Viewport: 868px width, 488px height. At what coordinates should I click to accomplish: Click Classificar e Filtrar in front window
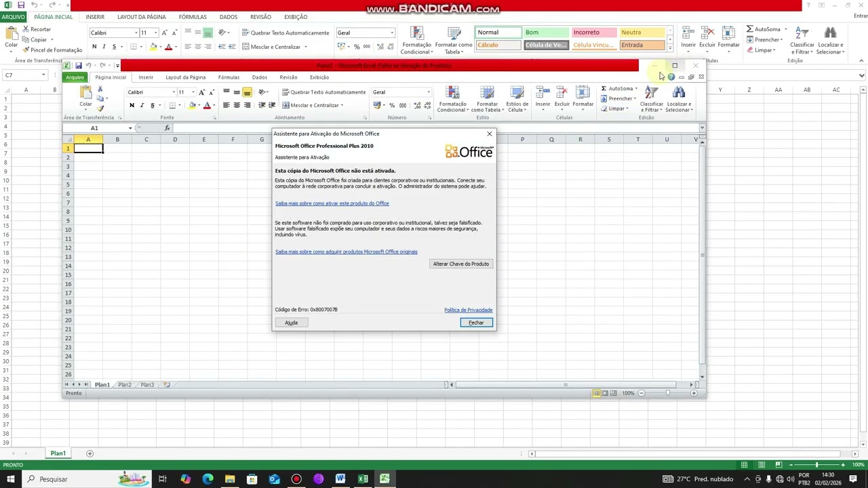point(652,99)
